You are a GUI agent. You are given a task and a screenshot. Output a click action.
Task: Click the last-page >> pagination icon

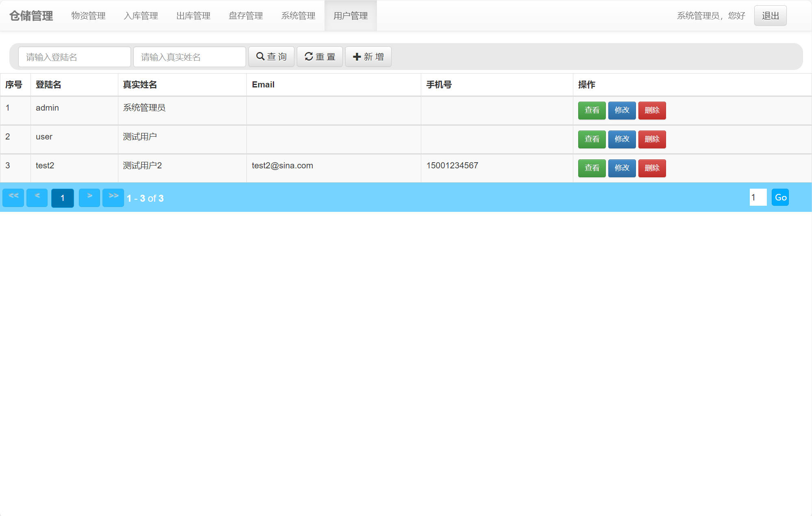pyautogui.click(x=113, y=197)
